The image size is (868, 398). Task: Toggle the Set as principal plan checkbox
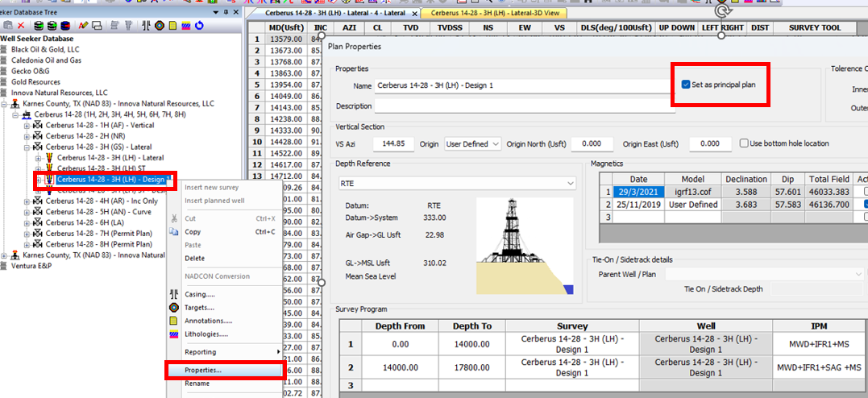point(686,85)
